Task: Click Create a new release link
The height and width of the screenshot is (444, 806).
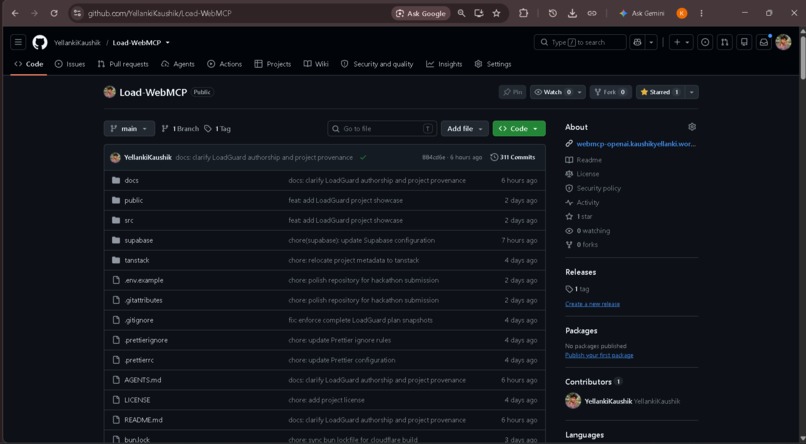Action: [x=592, y=304]
